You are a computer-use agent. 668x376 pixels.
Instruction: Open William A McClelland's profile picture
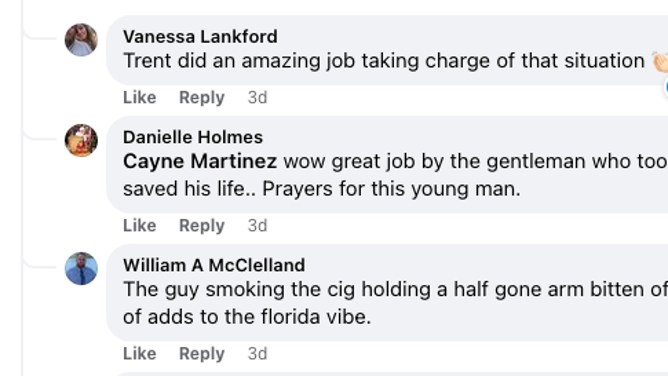click(81, 268)
